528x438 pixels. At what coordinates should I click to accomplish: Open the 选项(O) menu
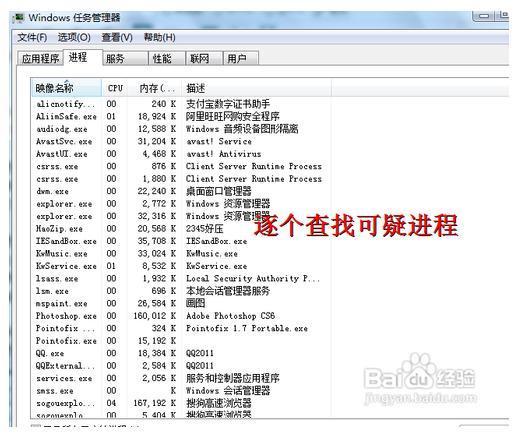pyautogui.click(x=74, y=37)
